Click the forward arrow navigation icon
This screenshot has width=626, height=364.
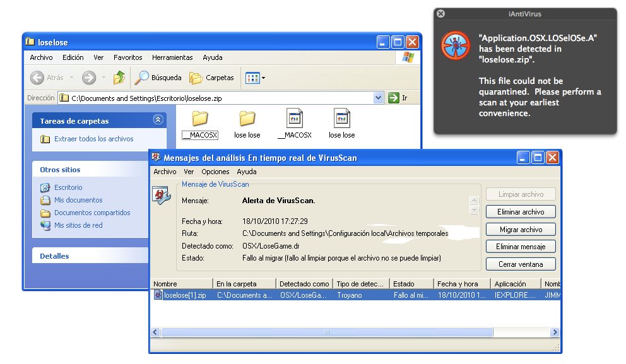coord(89,78)
